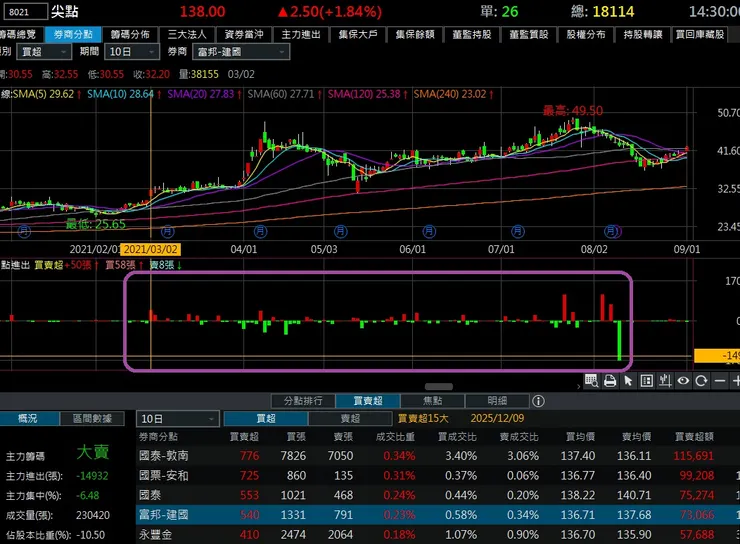Select the 券商分點 tab
Image resolution: width=740 pixels, height=544 pixels.
(73, 34)
